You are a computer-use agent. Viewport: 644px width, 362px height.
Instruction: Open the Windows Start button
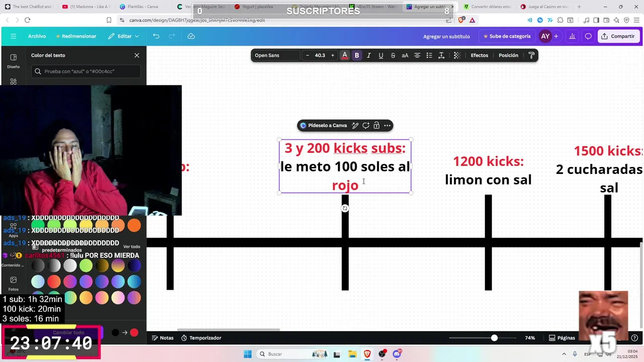(x=248, y=354)
